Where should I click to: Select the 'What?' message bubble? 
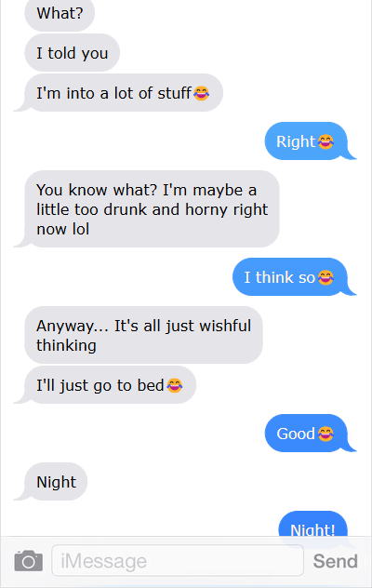[60, 14]
